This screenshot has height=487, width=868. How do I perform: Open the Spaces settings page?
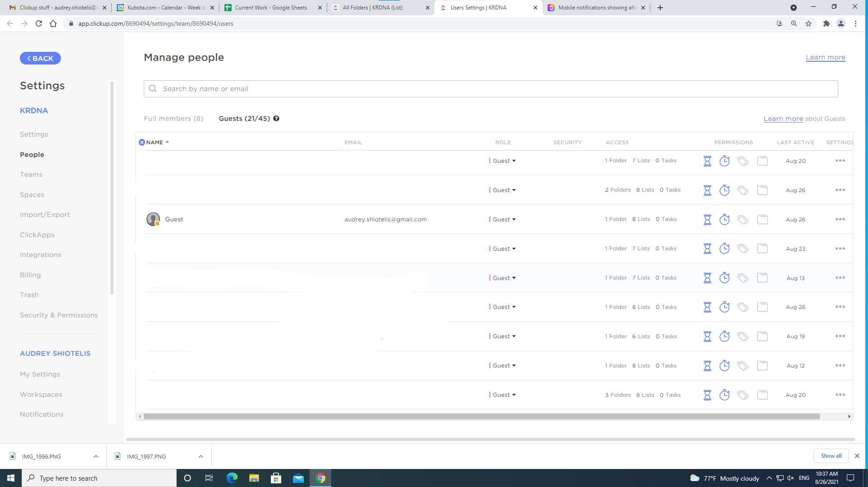(32, 195)
